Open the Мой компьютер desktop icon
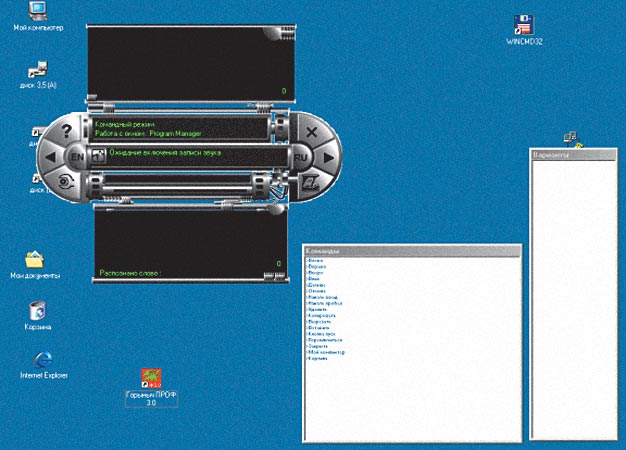 [37, 12]
